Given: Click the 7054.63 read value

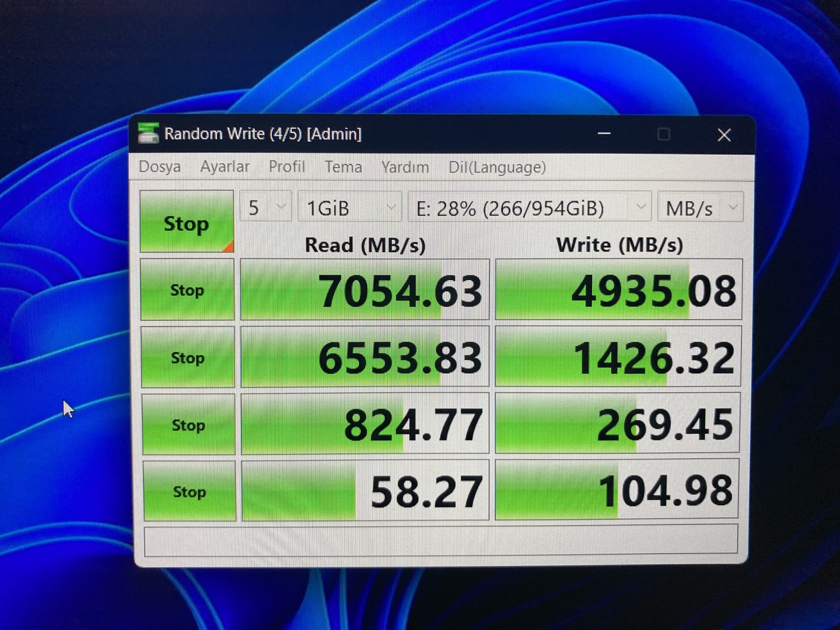Looking at the screenshot, I should pyautogui.click(x=365, y=290).
